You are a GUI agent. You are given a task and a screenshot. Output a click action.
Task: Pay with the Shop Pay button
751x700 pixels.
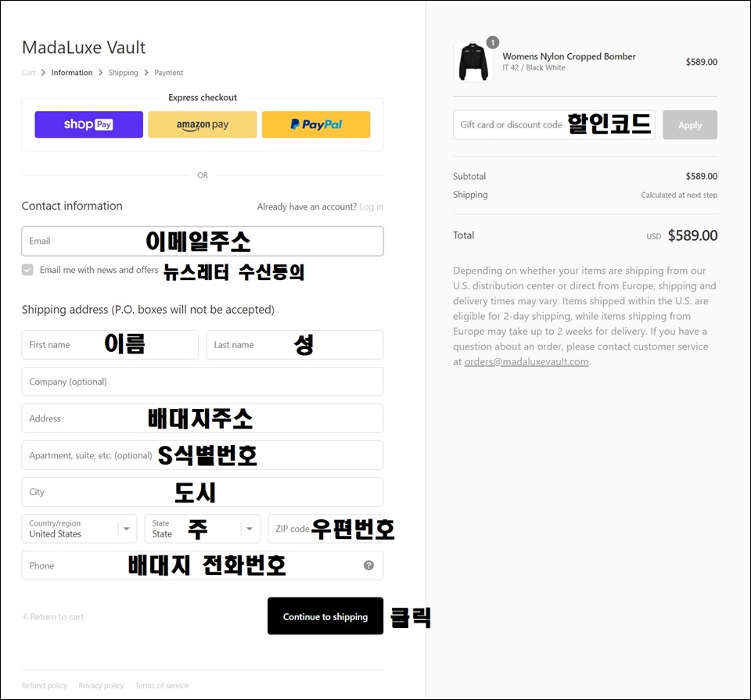(88, 124)
